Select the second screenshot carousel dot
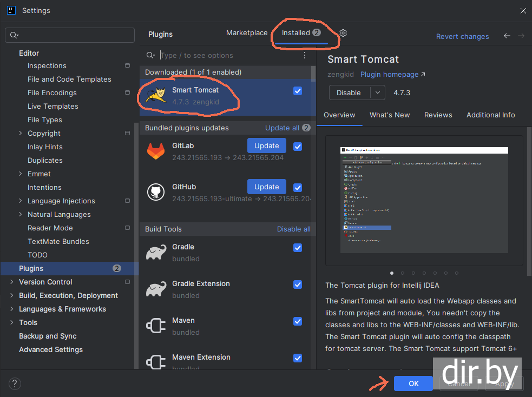 pyautogui.click(x=403, y=273)
